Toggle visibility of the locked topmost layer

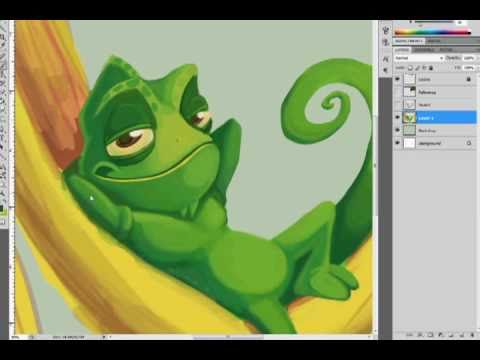point(397,79)
